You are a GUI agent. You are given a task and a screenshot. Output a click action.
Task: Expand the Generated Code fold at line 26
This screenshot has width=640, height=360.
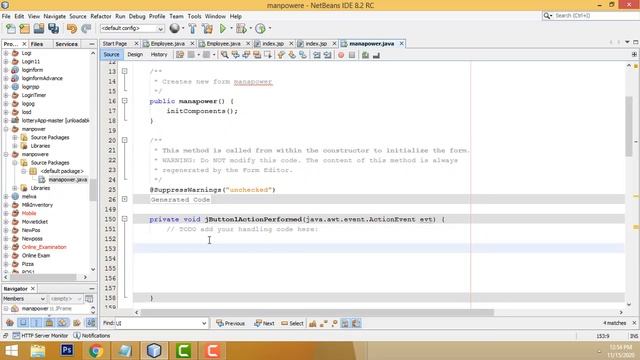[124, 199]
